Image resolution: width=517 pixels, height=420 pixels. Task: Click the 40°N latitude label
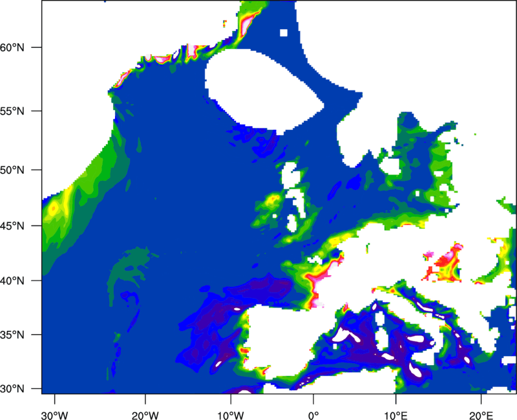[x=12, y=281]
